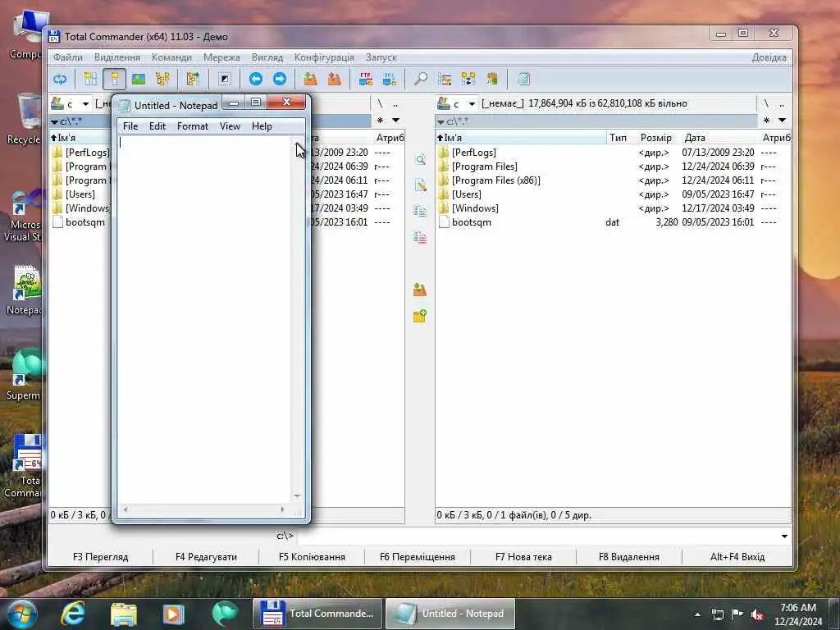The image size is (840, 630).
Task: Click F3 Перегляд button
Action: (x=101, y=557)
